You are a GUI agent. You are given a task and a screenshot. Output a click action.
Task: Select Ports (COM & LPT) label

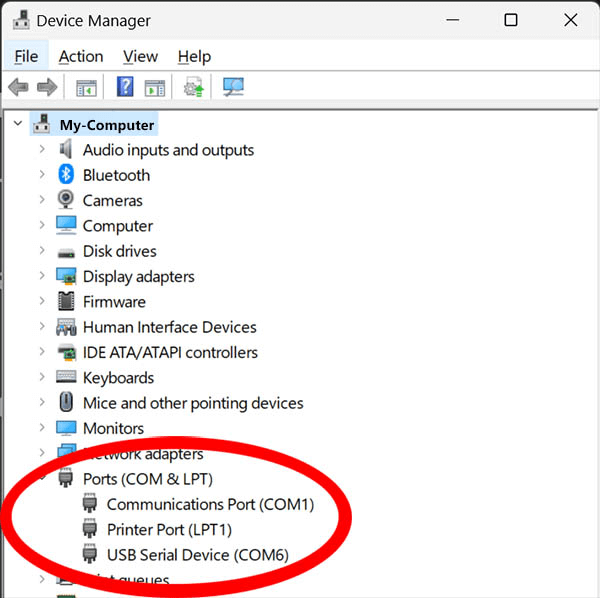click(x=148, y=479)
